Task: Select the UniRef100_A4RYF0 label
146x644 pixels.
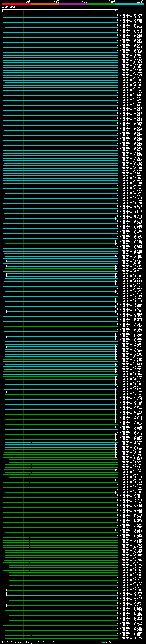Action: (131, 324)
